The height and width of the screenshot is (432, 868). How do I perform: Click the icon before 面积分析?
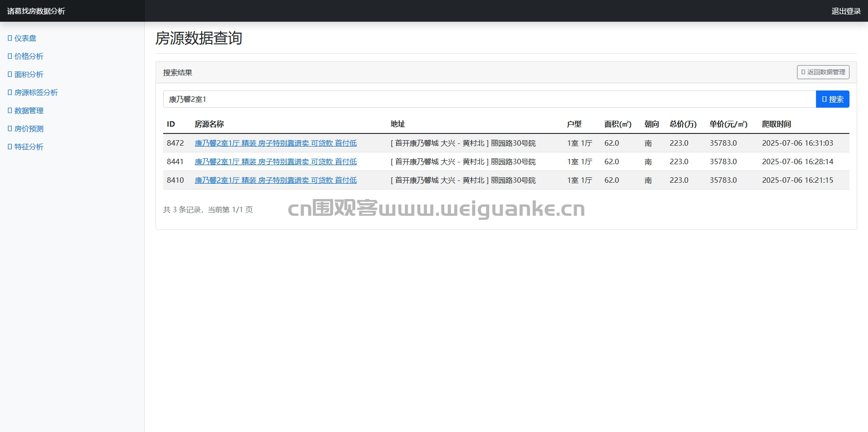coord(10,75)
